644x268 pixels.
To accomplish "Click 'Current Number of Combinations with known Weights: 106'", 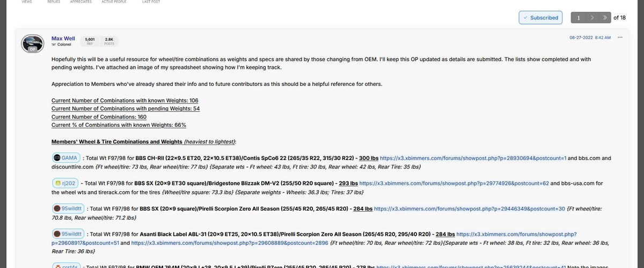I will pyautogui.click(x=125, y=100).
